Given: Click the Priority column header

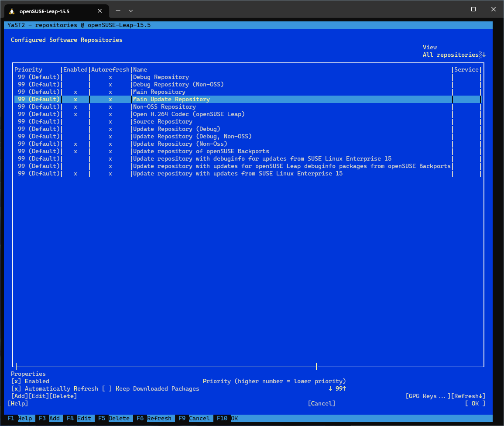Looking at the screenshot, I should point(28,70).
